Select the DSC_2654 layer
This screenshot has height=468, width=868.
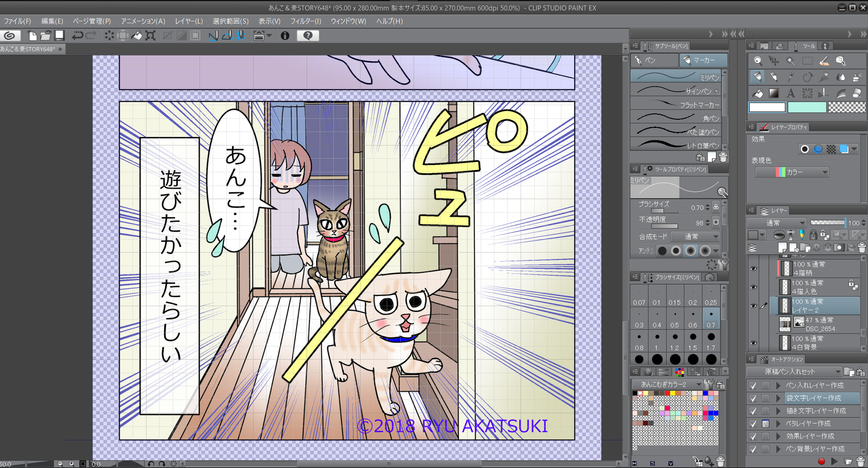(818, 324)
